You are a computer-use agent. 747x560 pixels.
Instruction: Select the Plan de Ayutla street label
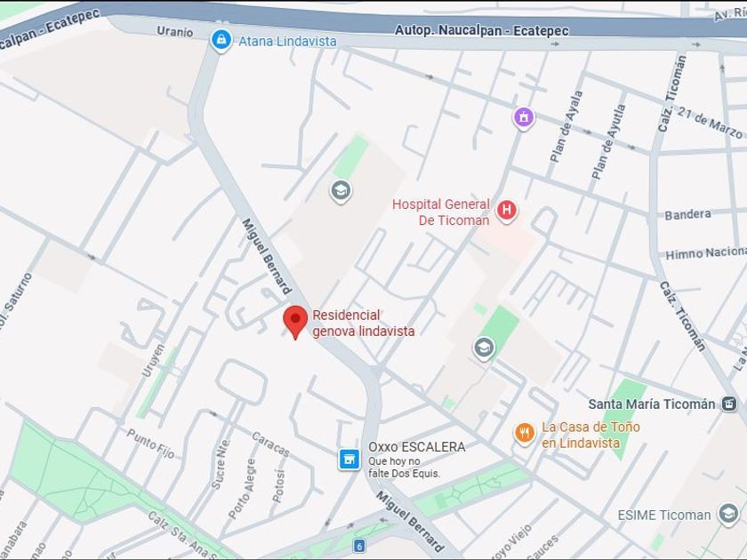click(608, 142)
